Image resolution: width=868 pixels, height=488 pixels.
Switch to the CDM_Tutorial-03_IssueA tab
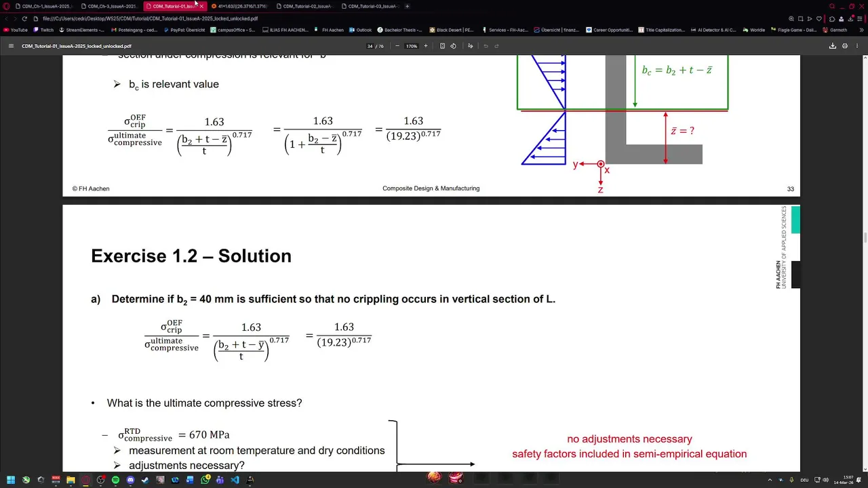370,6
